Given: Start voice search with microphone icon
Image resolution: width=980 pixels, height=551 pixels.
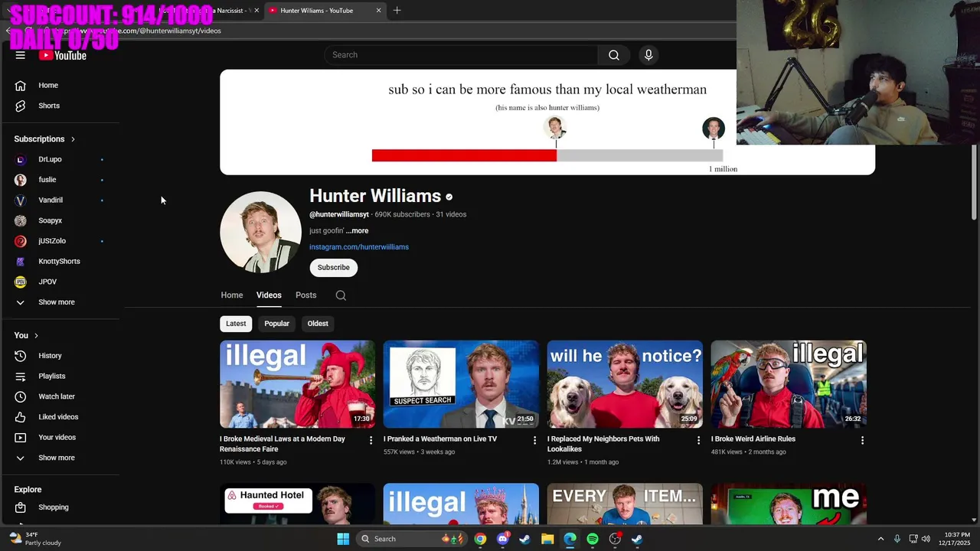Looking at the screenshot, I should (648, 55).
